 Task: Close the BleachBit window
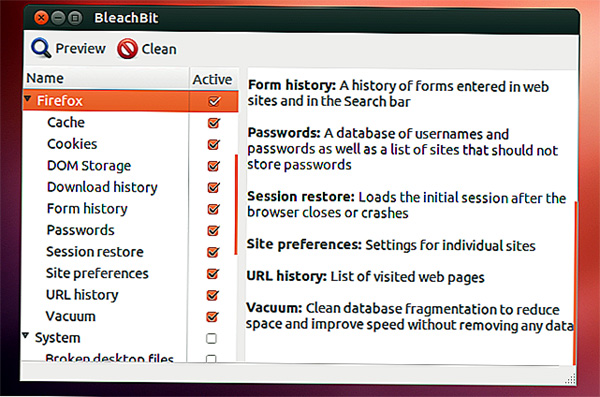(41, 18)
